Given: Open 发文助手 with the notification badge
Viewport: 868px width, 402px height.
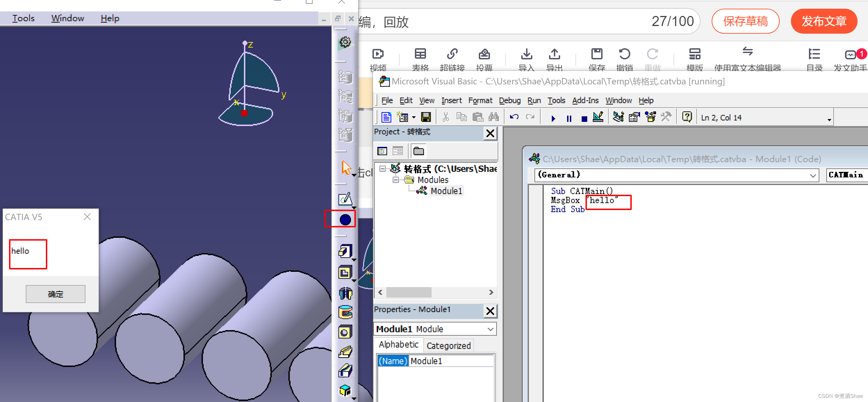Looking at the screenshot, I should [850, 60].
